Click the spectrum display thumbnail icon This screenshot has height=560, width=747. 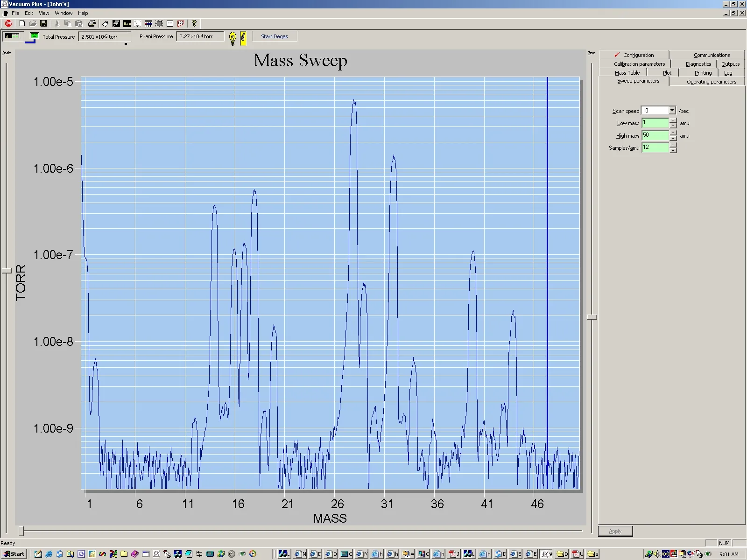tap(12, 36)
